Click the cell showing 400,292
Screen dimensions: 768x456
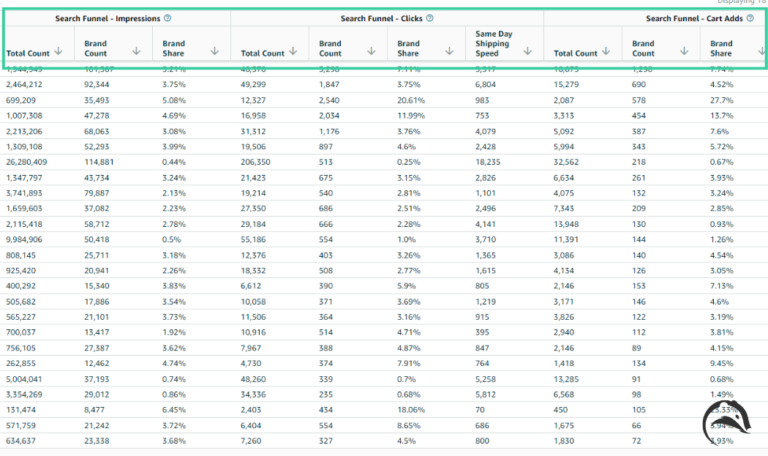21,286
